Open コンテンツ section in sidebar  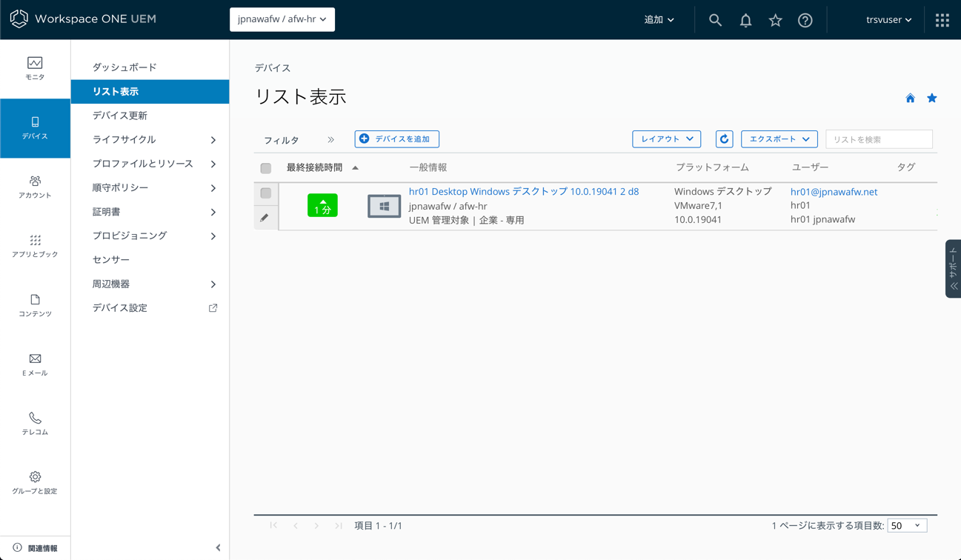pyautogui.click(x=35, y=306)
